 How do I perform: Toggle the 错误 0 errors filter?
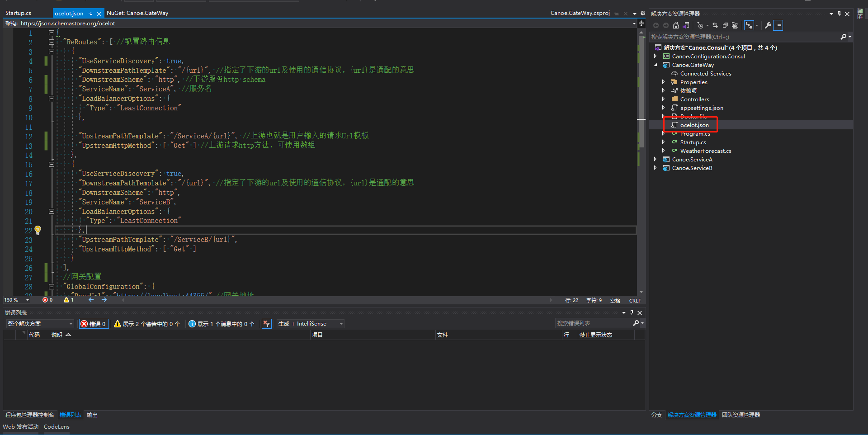tap(93, 323)
